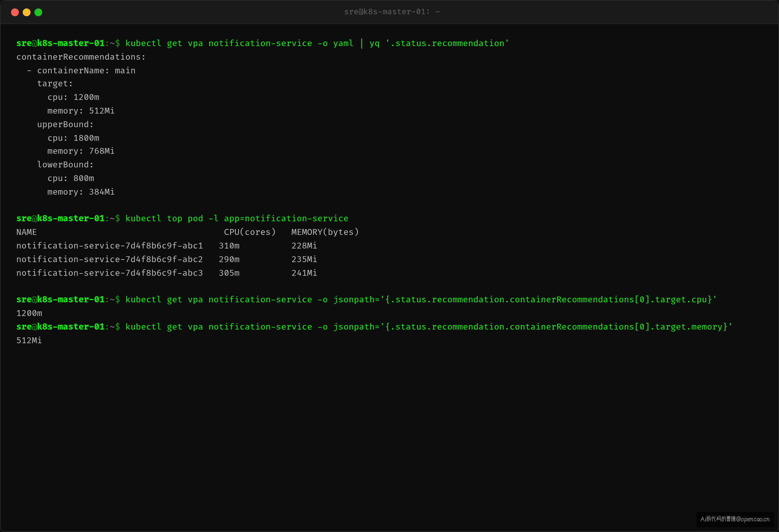Click the red close window button

(15, 12)
